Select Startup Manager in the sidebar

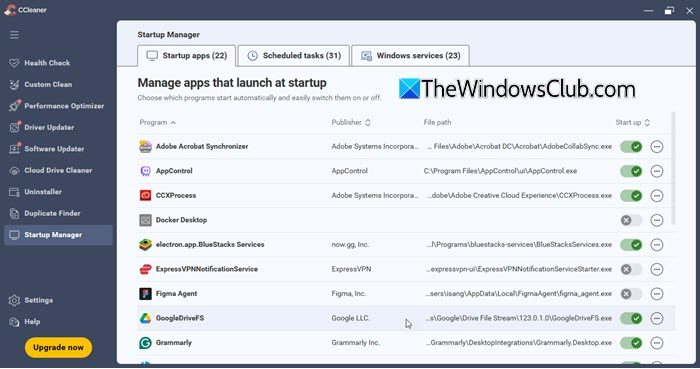(x=58, y=235)
